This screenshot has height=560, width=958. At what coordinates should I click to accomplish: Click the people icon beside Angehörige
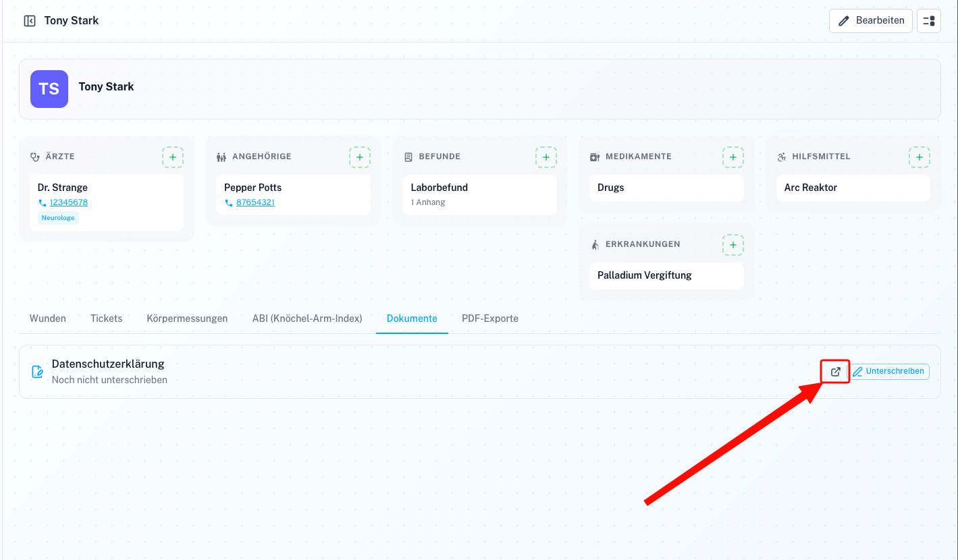click(x=221, y=157)
